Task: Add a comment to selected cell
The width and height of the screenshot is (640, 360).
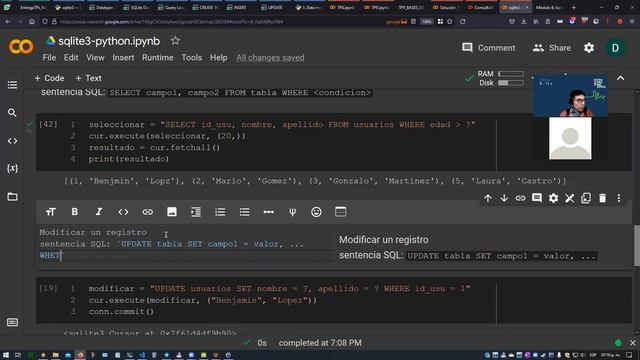Action: 537,198
